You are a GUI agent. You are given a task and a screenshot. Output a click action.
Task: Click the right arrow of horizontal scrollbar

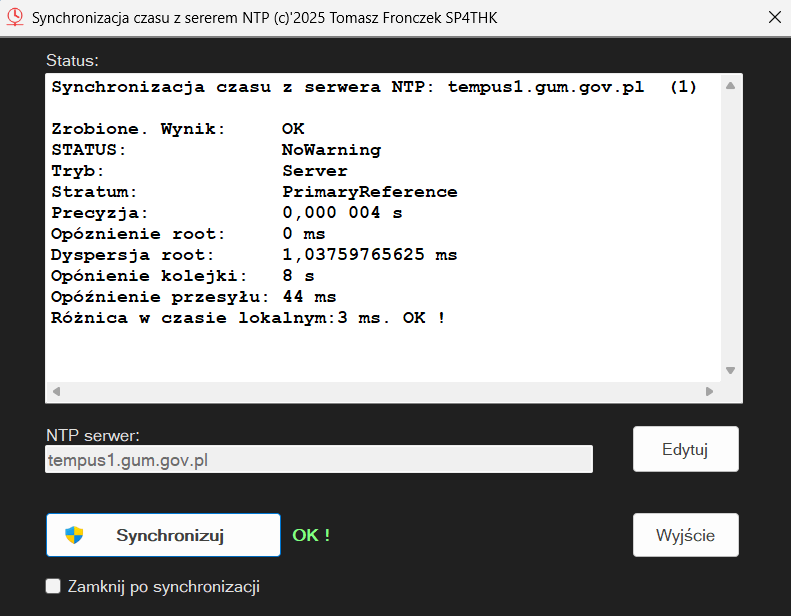coord(708,391)
